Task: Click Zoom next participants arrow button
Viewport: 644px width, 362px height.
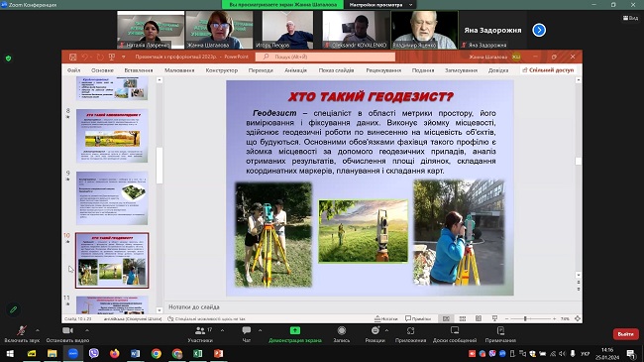Action: point(539,30)
